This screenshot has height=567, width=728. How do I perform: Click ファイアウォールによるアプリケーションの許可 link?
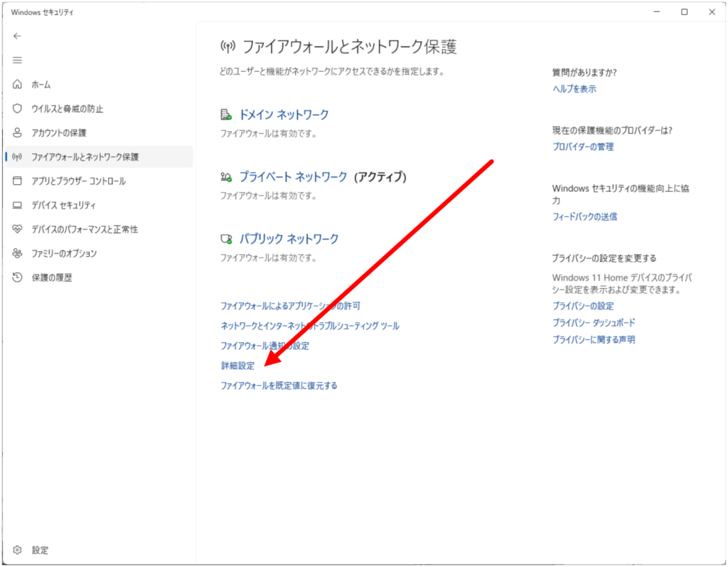290,306
